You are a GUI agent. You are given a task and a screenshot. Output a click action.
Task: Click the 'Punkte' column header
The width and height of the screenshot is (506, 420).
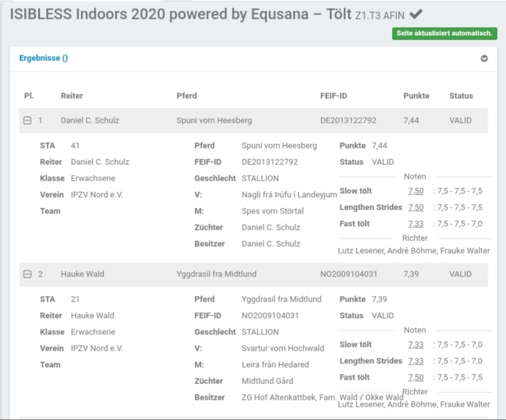coord(417,96)
